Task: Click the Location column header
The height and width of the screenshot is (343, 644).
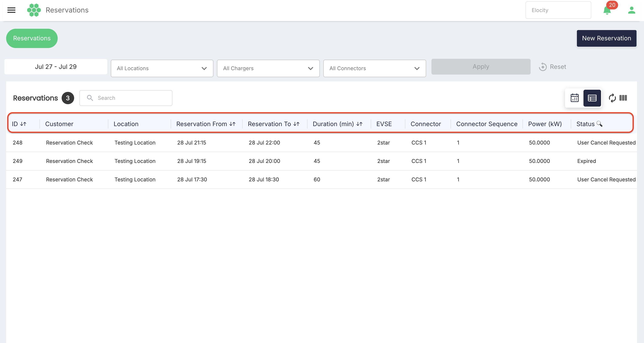Action: (126, 124)
